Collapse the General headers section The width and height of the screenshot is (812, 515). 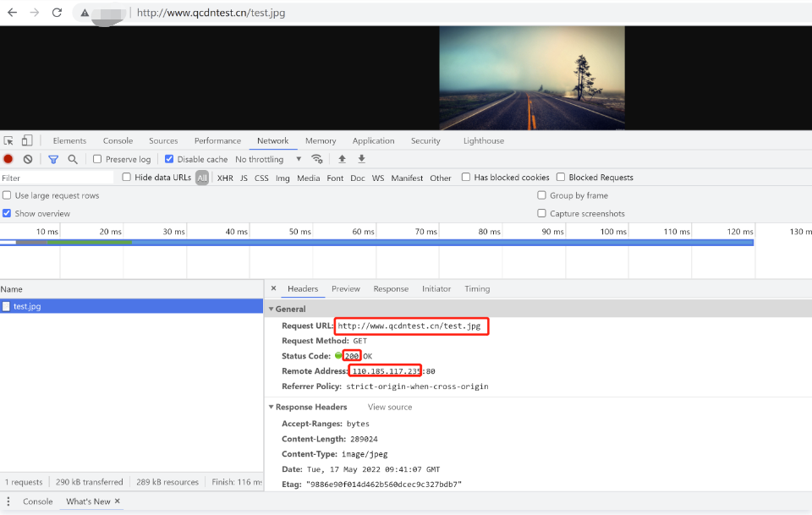coord(272,310)
